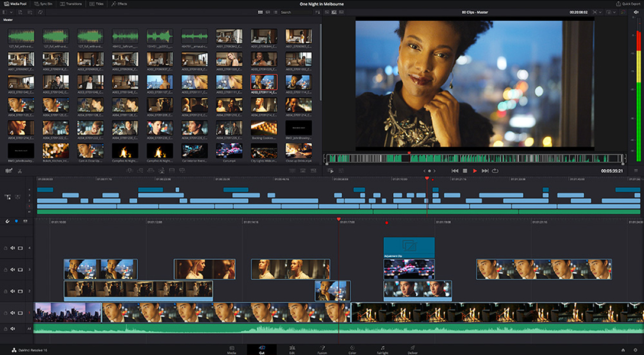
Task: Switch to the Fusion page
Action: point(322,350)
